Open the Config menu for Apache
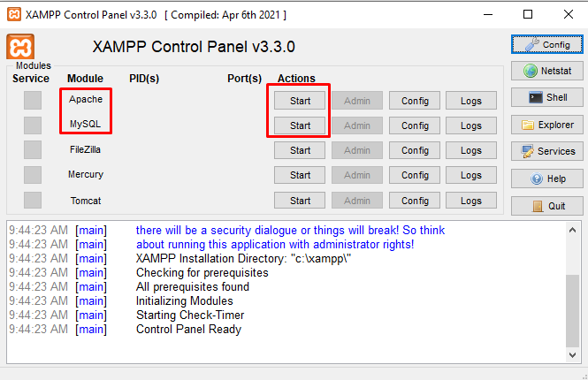Image resolution: width=588 pixels, height=380 pixels. 415,101
